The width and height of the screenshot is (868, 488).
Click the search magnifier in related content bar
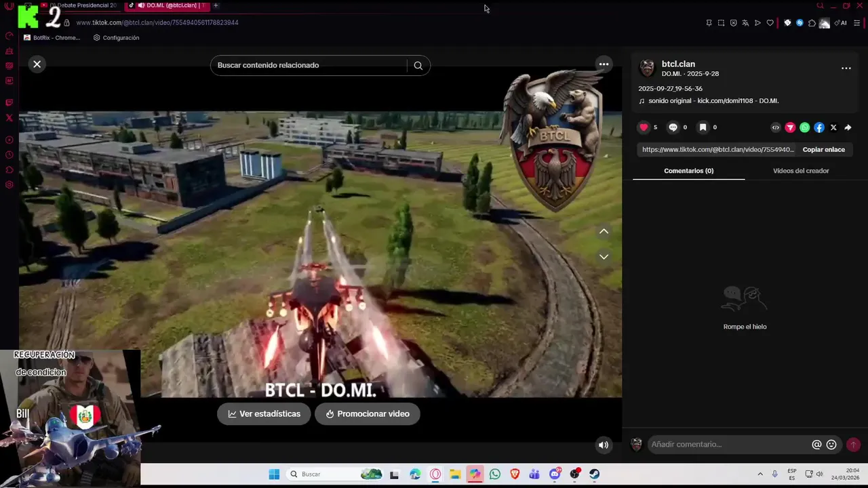tap(418, 66)
